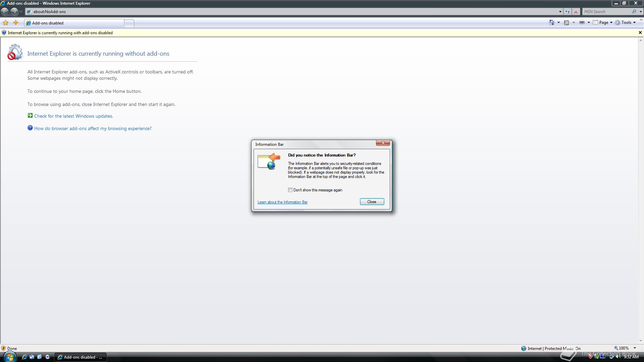
Task: Select the Add-ons disabled tab
Action: point(74,23)
